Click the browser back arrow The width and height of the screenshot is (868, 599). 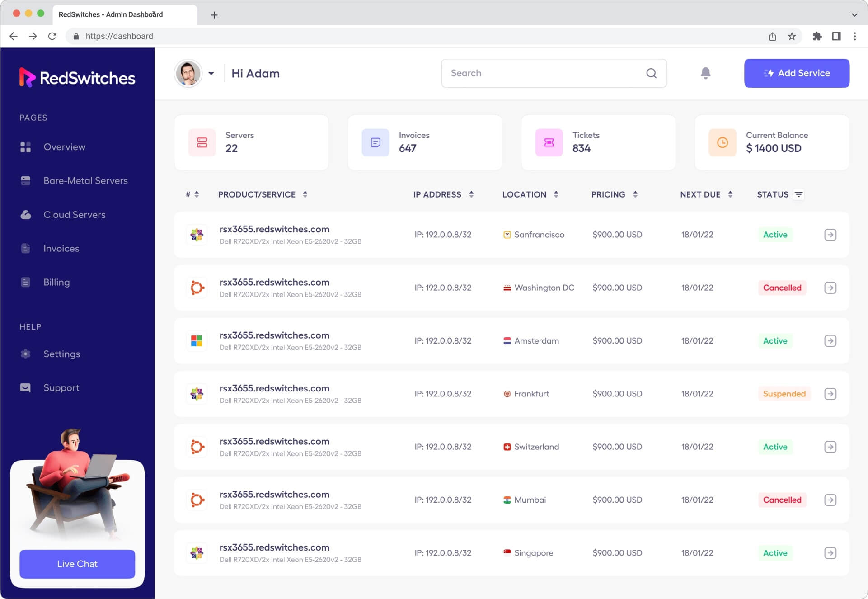14,36
